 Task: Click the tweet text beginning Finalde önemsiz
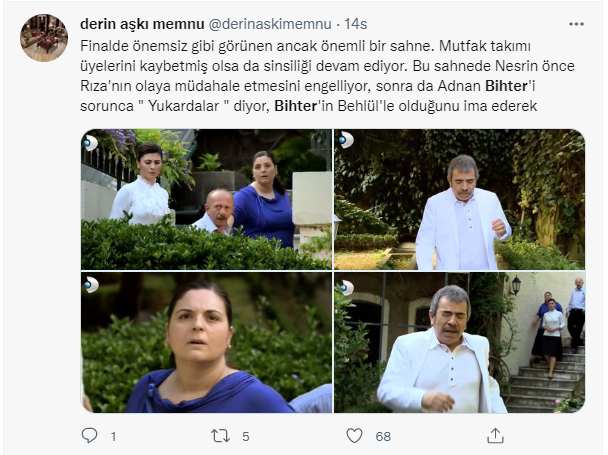pos(327,76)
